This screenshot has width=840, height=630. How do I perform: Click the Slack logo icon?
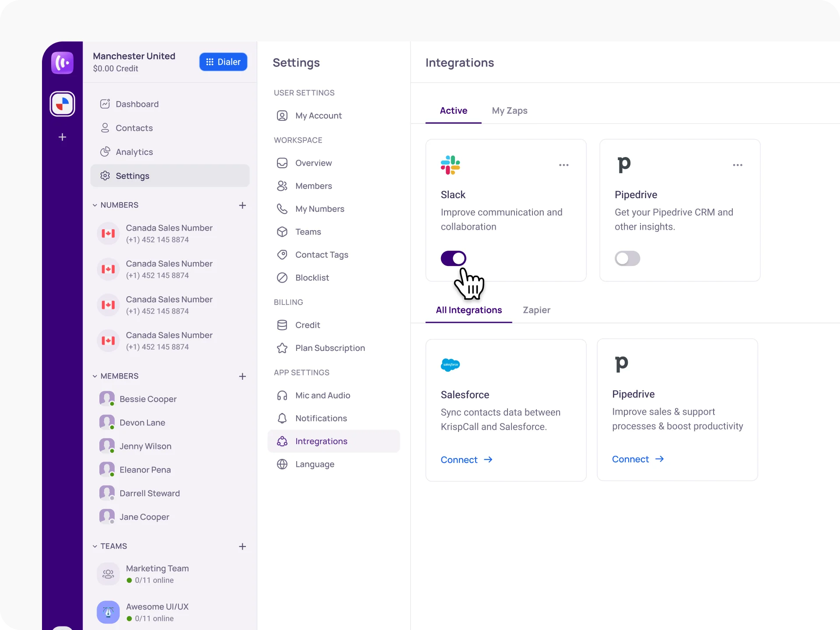450,165
